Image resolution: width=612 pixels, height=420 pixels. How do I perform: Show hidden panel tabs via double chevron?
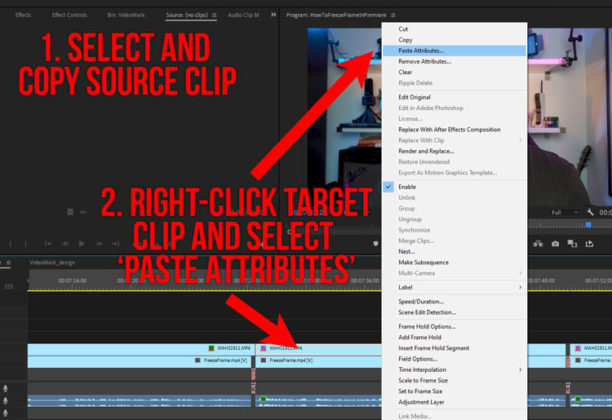(x=273, y=15)
